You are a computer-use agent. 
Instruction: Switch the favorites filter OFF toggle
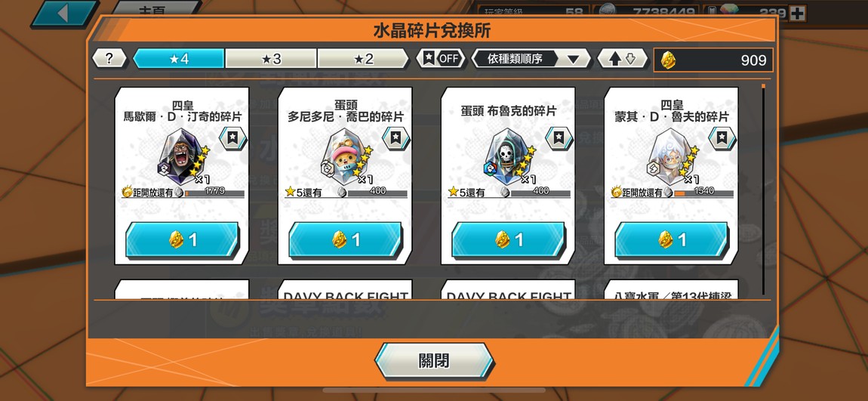441,59
